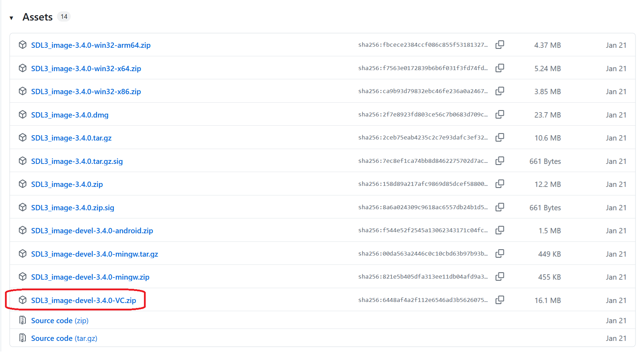Copy the SHA256 checksum of SDL3_image-3.4.0-win32-x64.zip
The height and width of the screenshot is (354, 644).
(x=500, y=68)
